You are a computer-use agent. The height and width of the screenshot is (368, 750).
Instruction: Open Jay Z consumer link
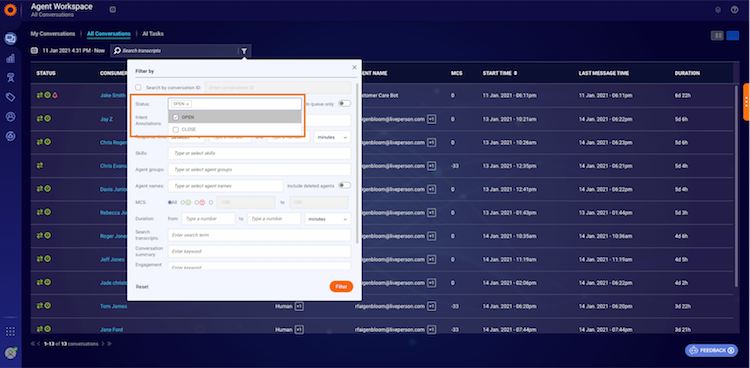tap(106, 119)
